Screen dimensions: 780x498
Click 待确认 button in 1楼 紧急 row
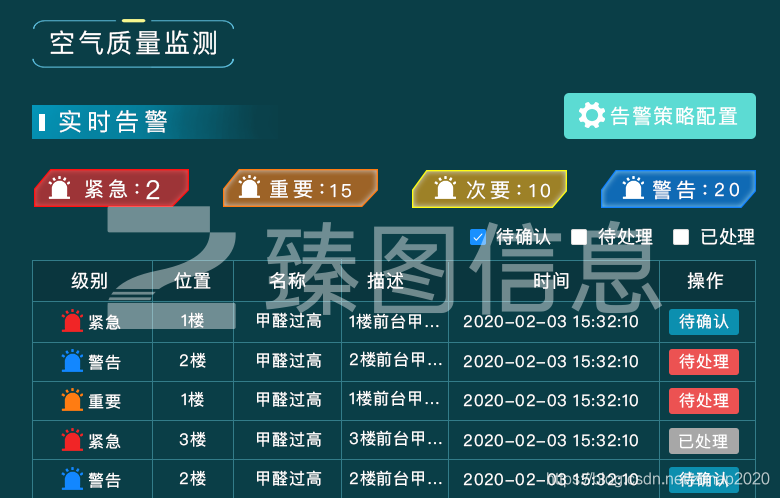point(704,321)
